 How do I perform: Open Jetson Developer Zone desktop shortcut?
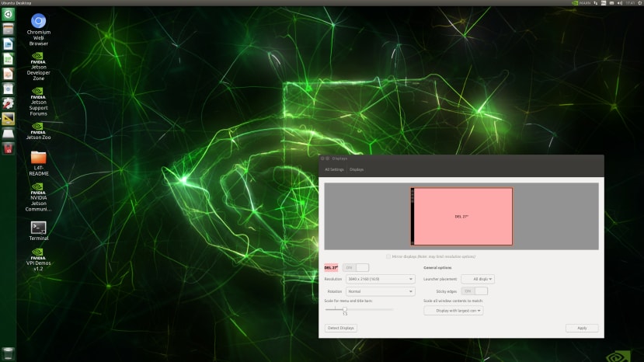(39, 66)
